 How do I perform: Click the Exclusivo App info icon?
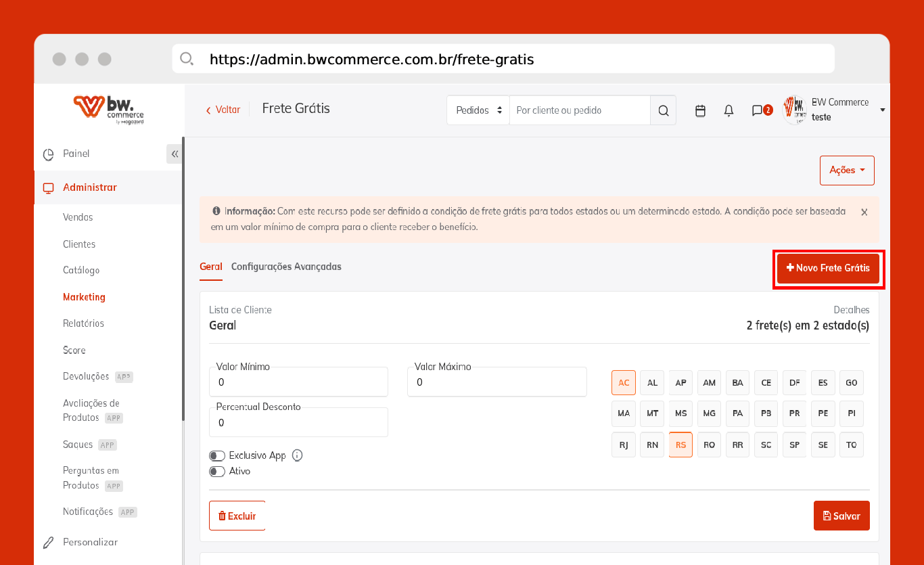click(x=297, y=455)
